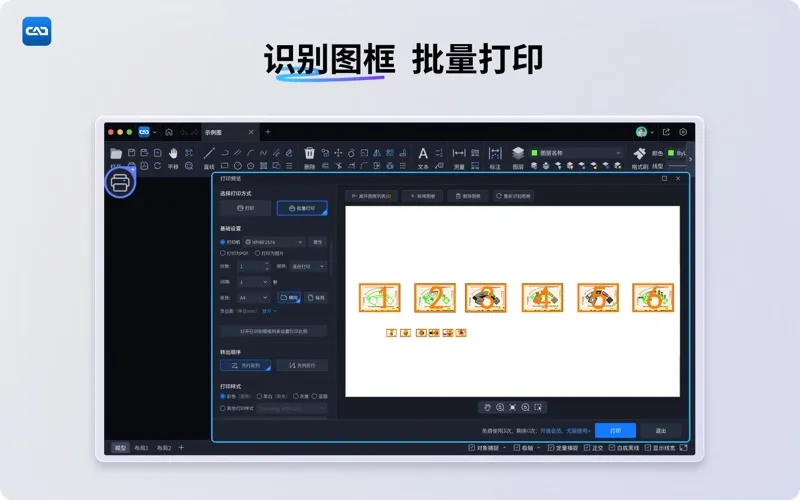Select the Move cross-arrows tool
Image resolution: width=800 pixels, height=500 pixels.
tap(338, 153)
